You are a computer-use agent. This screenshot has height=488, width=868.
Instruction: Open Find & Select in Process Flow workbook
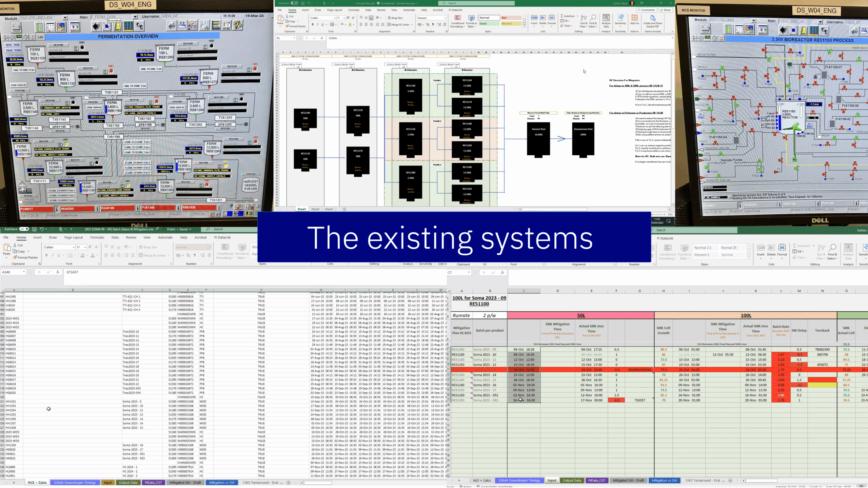pyautogui.click(x=593, y=21)
